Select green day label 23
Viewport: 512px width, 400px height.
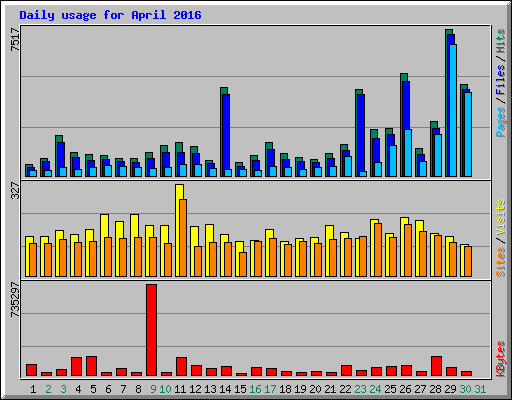pyautogui.click(x=360, y=389)
